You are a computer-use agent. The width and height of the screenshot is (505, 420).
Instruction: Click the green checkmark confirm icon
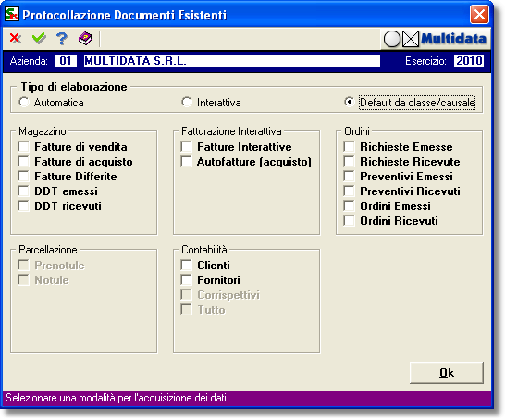[x=39, y=38]
